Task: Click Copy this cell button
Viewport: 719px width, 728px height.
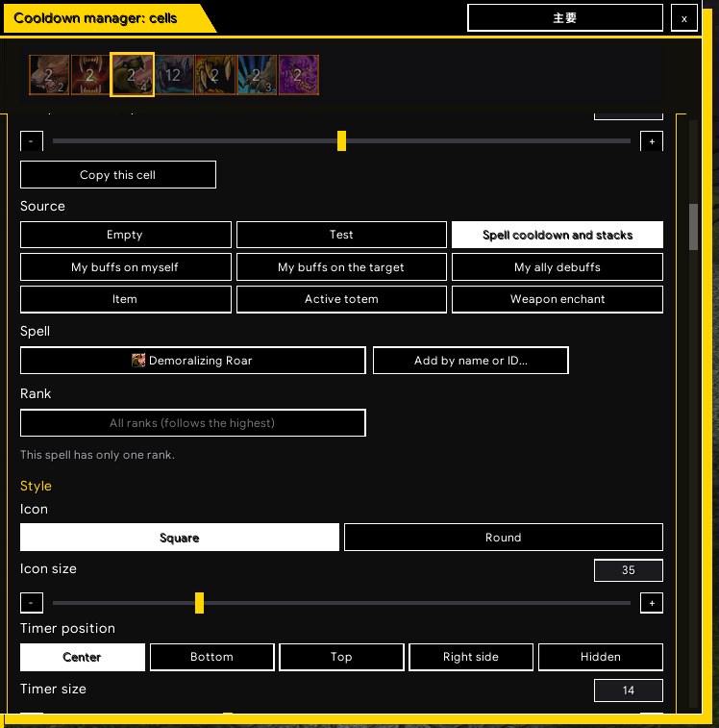Action: click(x=118, y=175)
